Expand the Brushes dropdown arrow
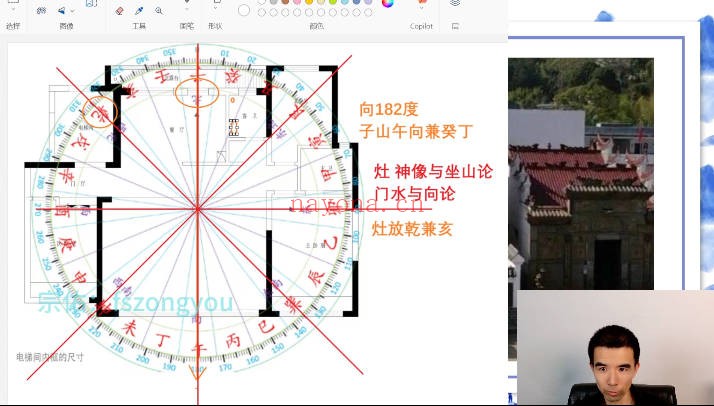 click(187, 9)
